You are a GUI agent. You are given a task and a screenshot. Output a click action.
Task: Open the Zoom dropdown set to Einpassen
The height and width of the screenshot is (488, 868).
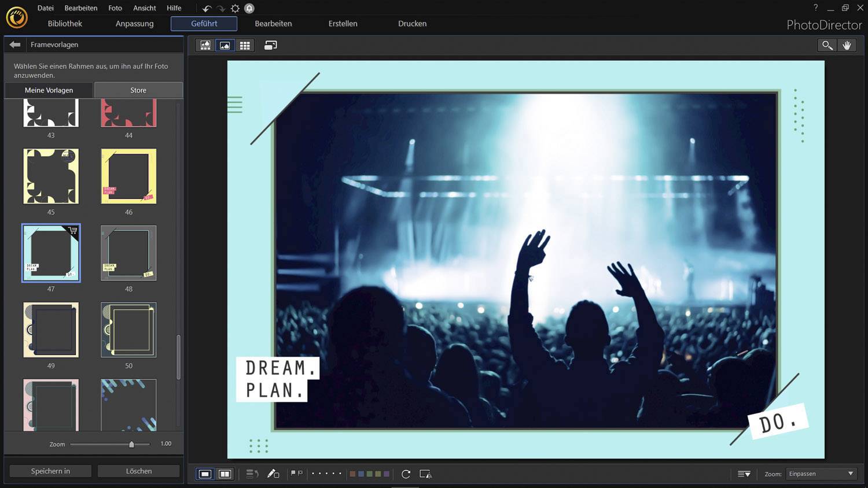click(x=821, y=474)
